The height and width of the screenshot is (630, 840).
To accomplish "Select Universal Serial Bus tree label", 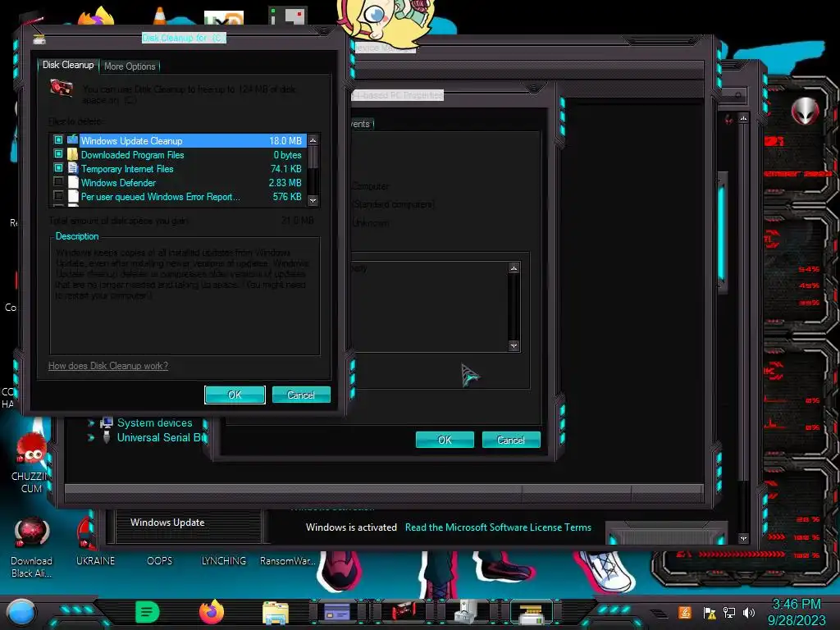I will [162, 438].
